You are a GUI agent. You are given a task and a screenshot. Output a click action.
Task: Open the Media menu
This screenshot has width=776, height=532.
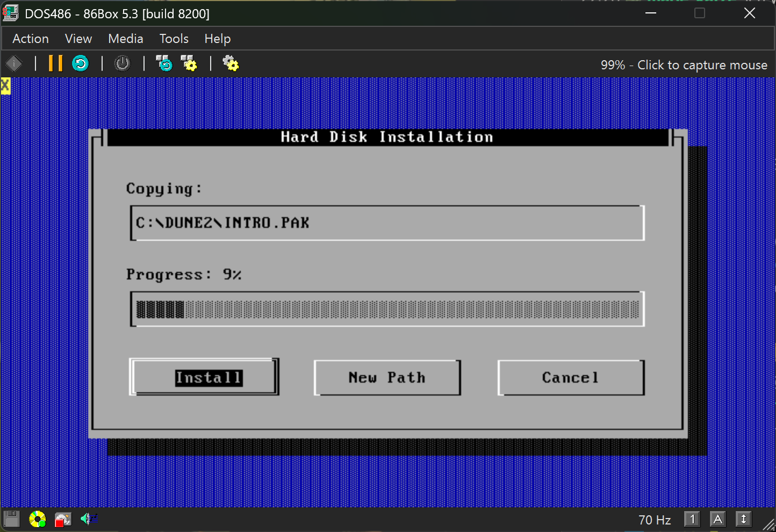pyautogui.click(x=126, y=39)
